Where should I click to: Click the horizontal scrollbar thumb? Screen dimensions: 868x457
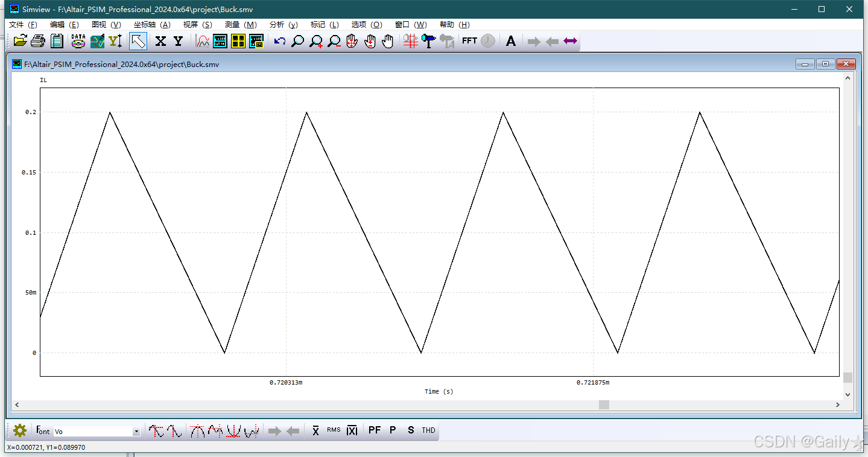point(604,404)
